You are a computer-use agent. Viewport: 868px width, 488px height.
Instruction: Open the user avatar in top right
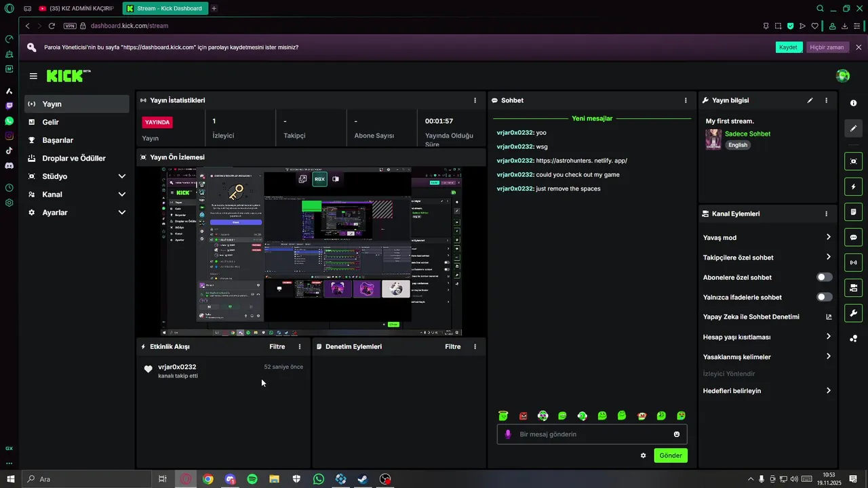tap(843, 76)
